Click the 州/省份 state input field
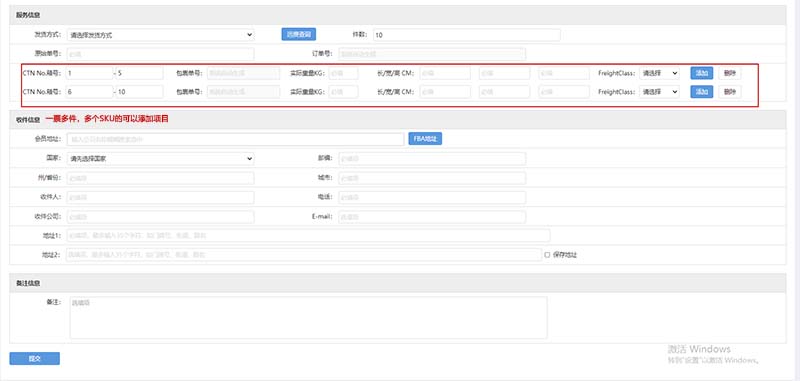This screenshot has width=800, height=381. click(x=160, y=178)
